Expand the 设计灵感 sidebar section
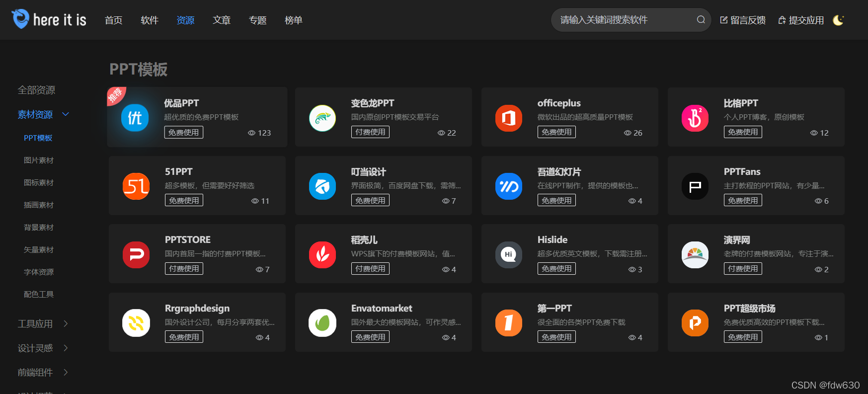 pos(66,348)
